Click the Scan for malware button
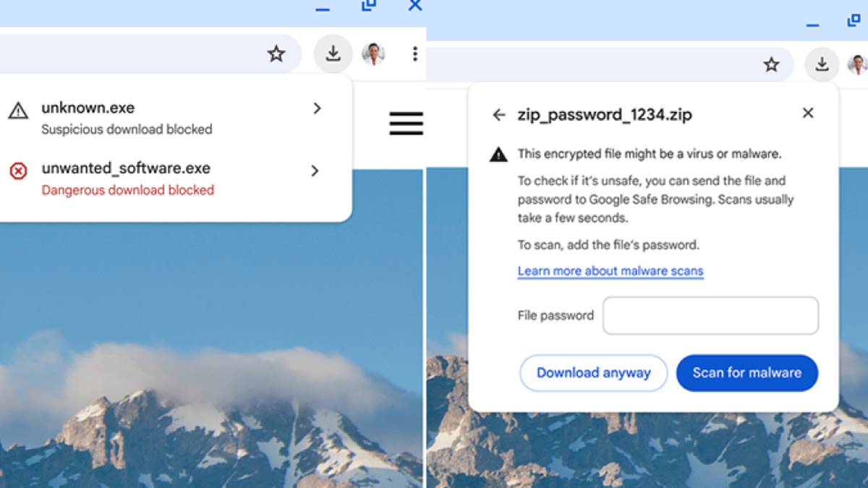 tap(747, 373)
